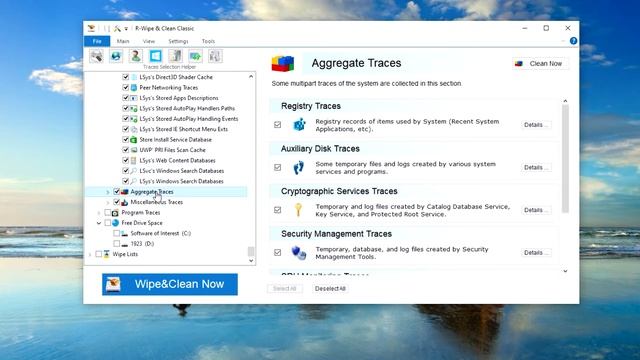Click the app logo in title bar
This screenshot has width=640, height=360.
[x=91, y=28]
